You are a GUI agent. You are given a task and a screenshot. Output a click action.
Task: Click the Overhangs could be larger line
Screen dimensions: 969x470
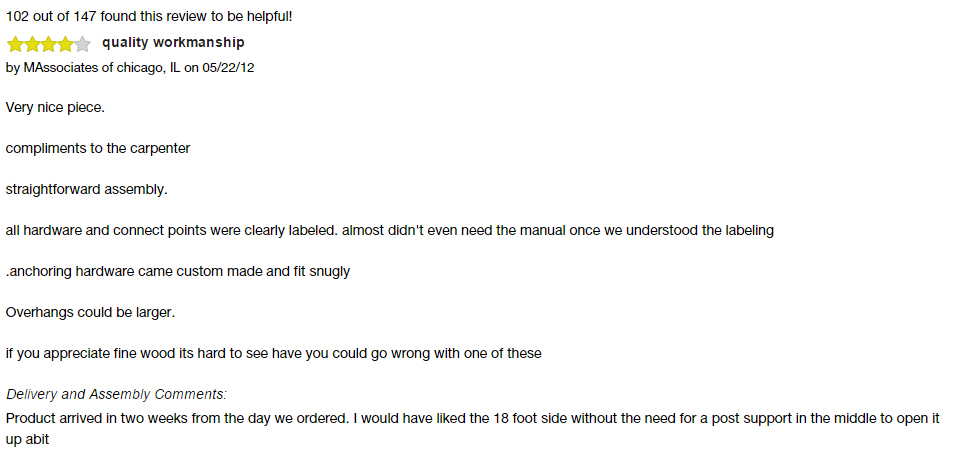click(x=90, y=313)
